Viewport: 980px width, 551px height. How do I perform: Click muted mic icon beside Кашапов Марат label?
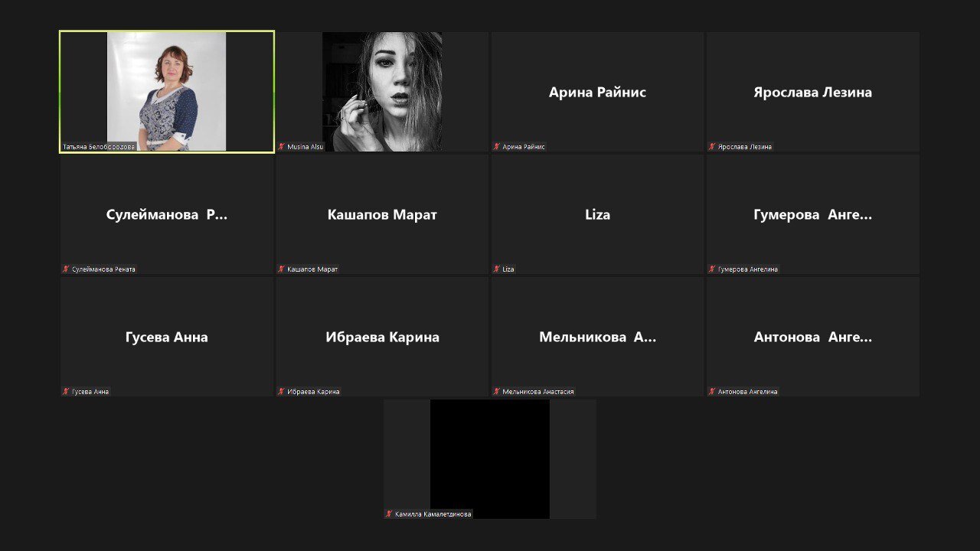(x=282, y=269)
